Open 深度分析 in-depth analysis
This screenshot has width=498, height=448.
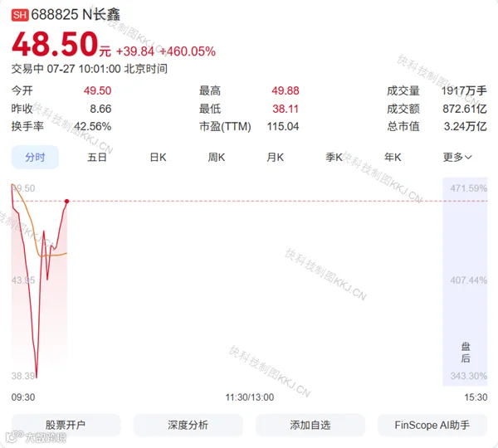(188, 425)
